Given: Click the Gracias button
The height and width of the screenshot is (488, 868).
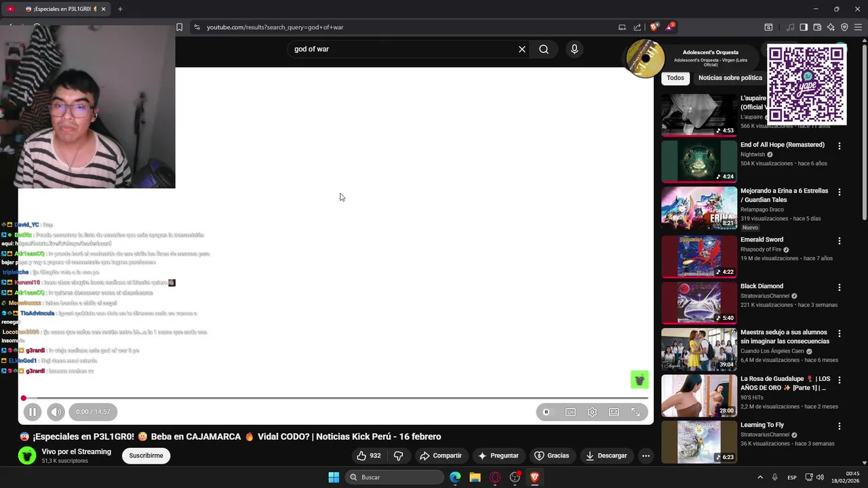Looking at the screenshot, I should click(x=552, y=455).
